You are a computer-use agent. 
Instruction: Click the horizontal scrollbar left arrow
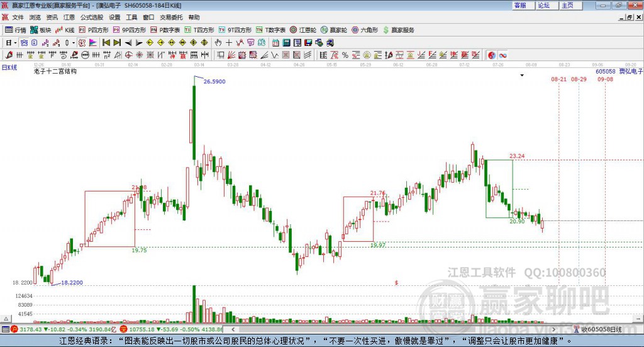(233, 329)
